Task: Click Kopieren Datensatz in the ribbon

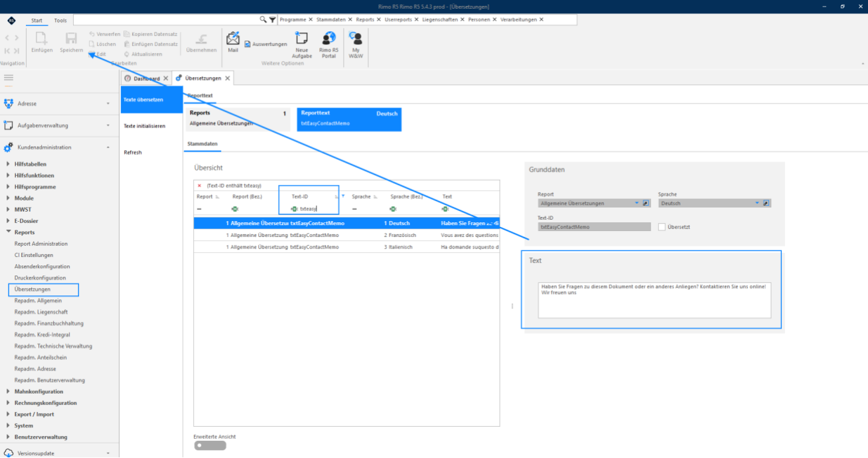Action: tap(151, 34)
